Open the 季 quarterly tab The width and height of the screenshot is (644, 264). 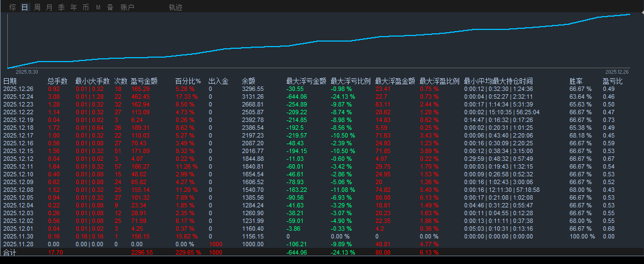[x=62, y=7]
